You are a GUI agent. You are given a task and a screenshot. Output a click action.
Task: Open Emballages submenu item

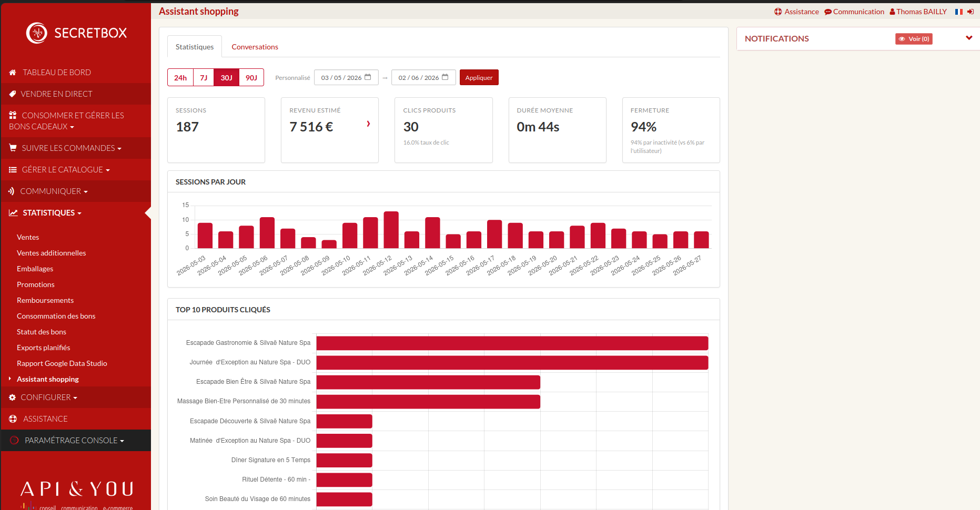tap(35, 269)
